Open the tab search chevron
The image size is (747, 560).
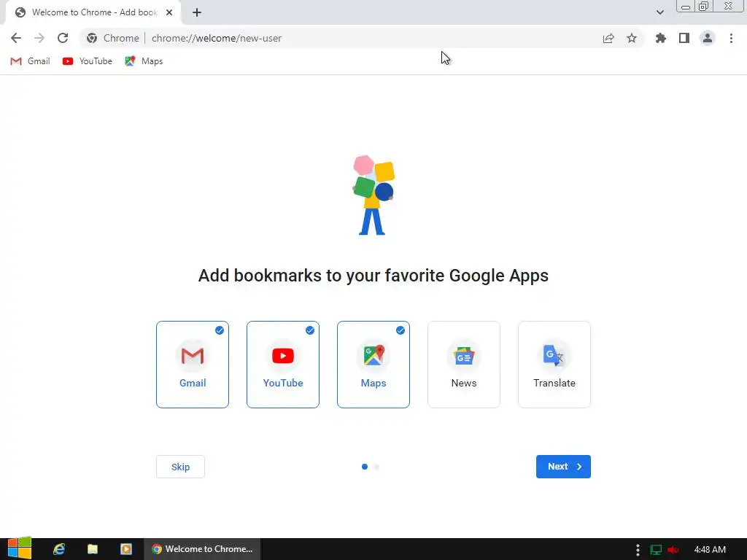659,12
